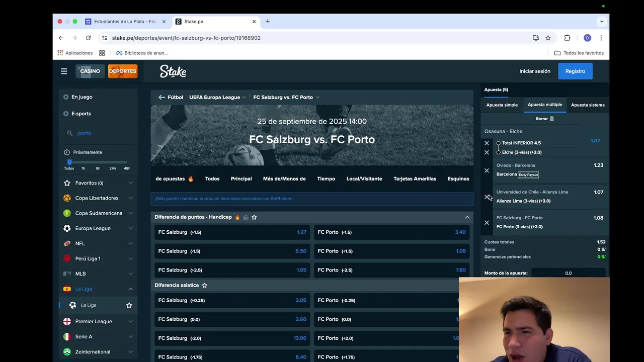Open the browser extensions puzzle icon
This screenshot has height=362, width=644.
pyautogui.click(x=567, y=38)
